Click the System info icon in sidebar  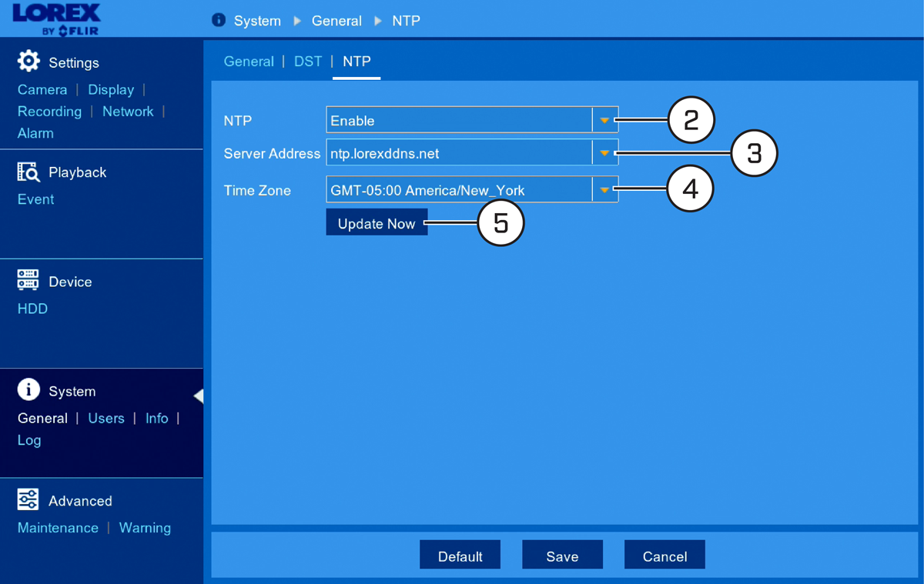pyautogui.click(x=28, y=390)
